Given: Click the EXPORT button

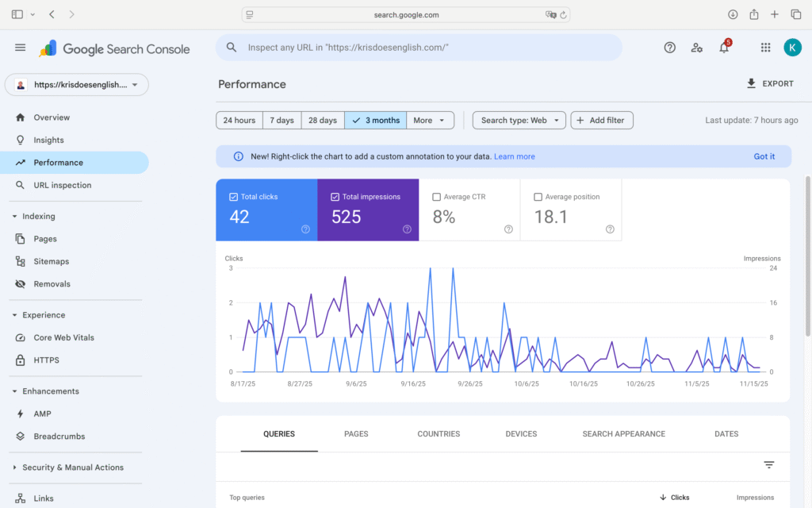Looking at the screenshot, I should point(769,83).
